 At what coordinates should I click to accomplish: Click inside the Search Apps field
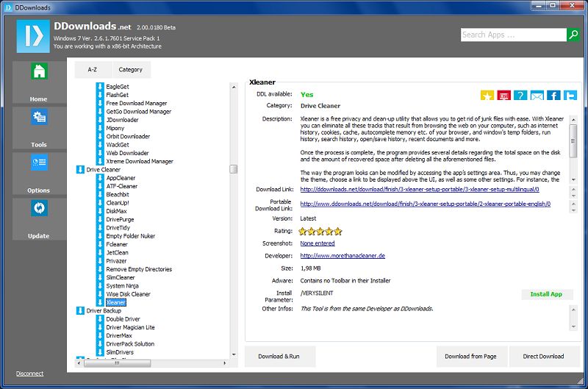coord(512,35)
